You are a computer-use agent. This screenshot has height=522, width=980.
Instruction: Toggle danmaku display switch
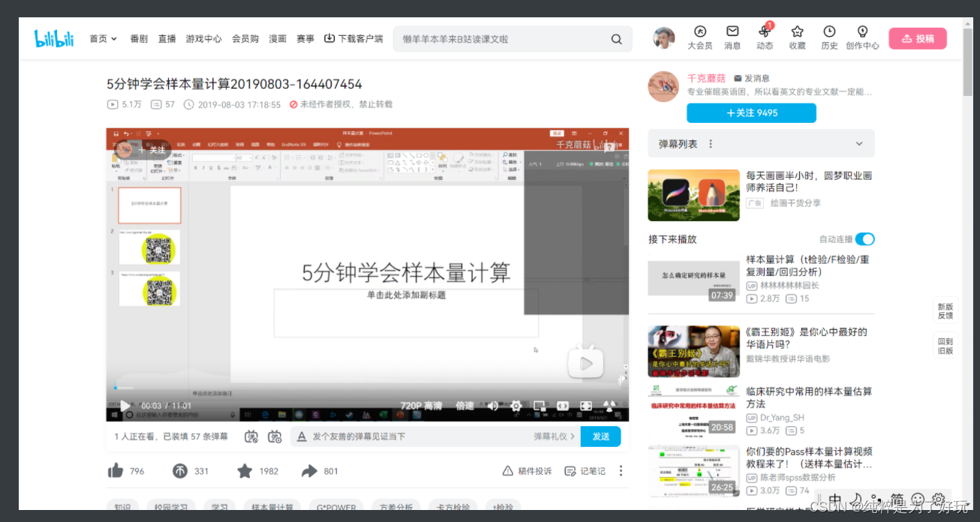[x=251, y=436]
